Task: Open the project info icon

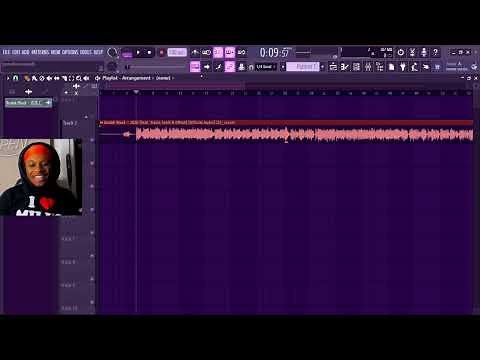Action: pyautogui.click(x=391, y=67)
